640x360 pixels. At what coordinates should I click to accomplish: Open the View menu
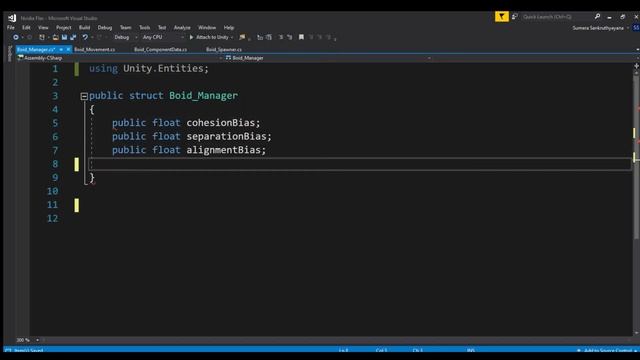point(43,27)
